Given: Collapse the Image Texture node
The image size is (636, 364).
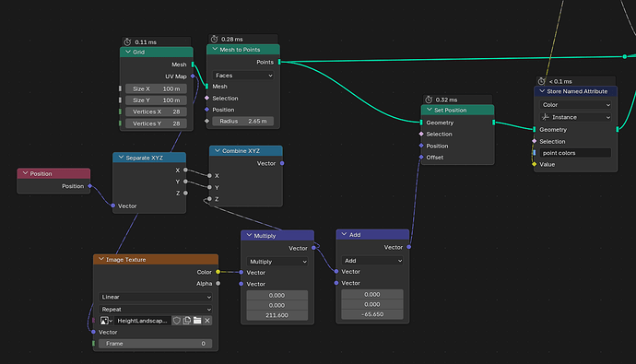Looking at the screenshot, I should pyautogui.click(x=101, y=259).
